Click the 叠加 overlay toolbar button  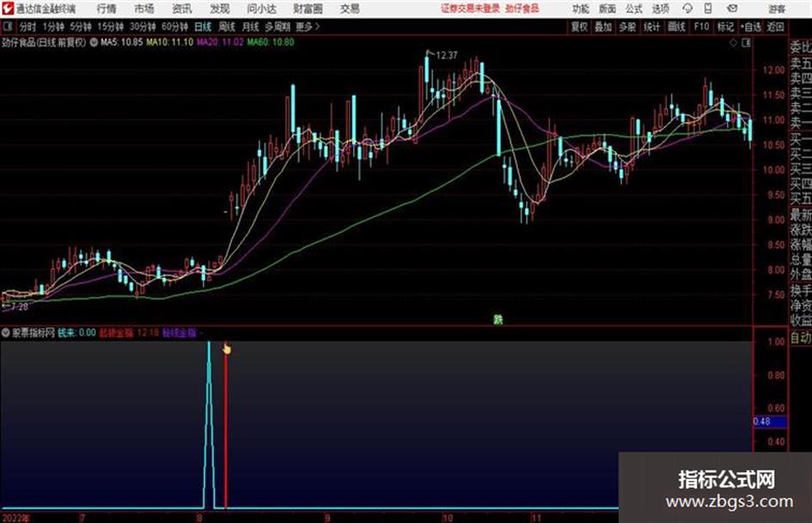click(x=603, y=27)
